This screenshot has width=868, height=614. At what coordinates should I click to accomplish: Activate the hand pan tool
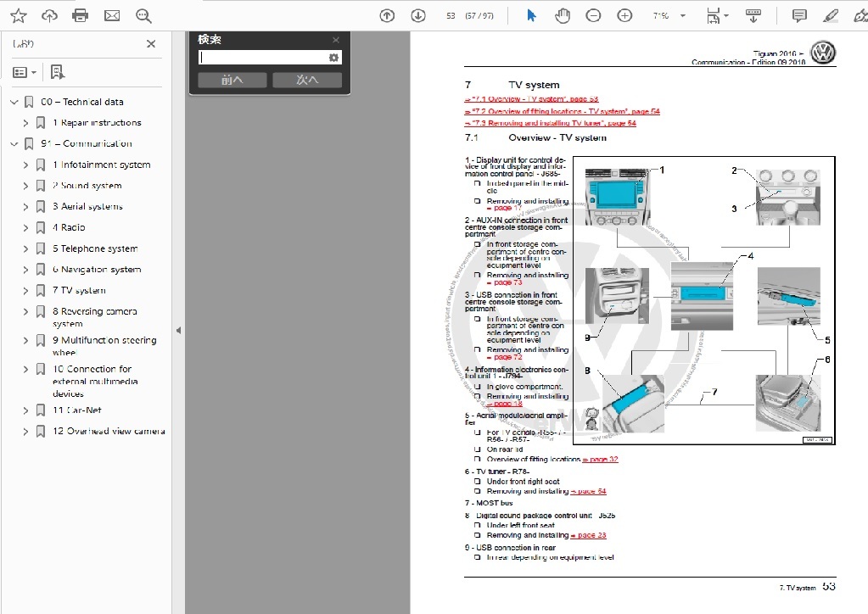click(x=563, y=15)
